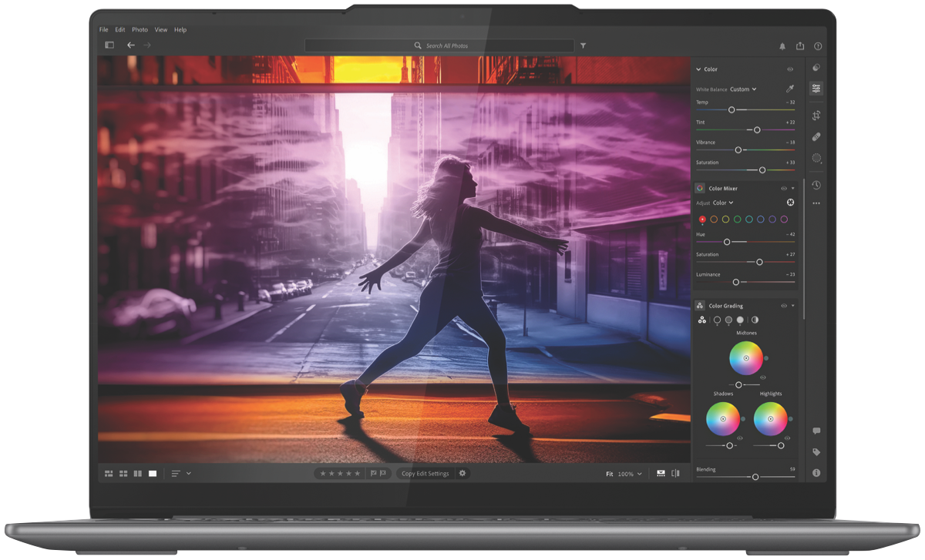This screenshot has height=560, width=925.
Task: Activate the Color Mixer targeted adjustment tool
Action: [x=790, y=203]
